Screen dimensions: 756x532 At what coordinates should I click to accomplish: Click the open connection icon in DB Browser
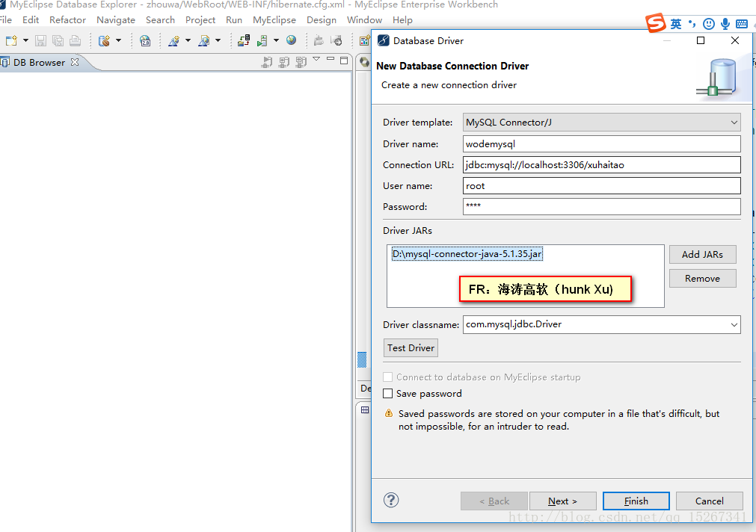(x=267, y=62)
